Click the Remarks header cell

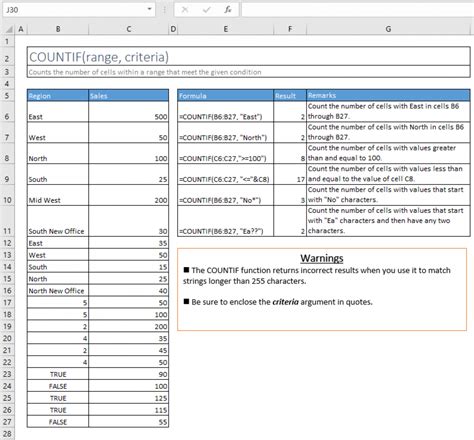[x=388, y=96]
